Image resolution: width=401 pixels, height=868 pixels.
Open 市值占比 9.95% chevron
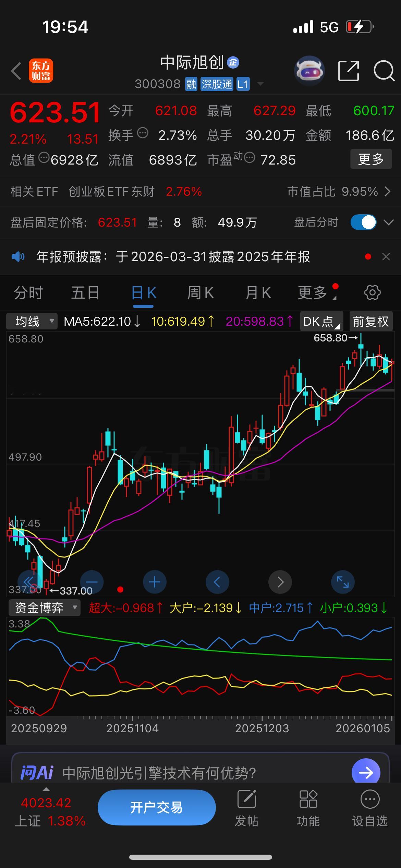[388, 191]
